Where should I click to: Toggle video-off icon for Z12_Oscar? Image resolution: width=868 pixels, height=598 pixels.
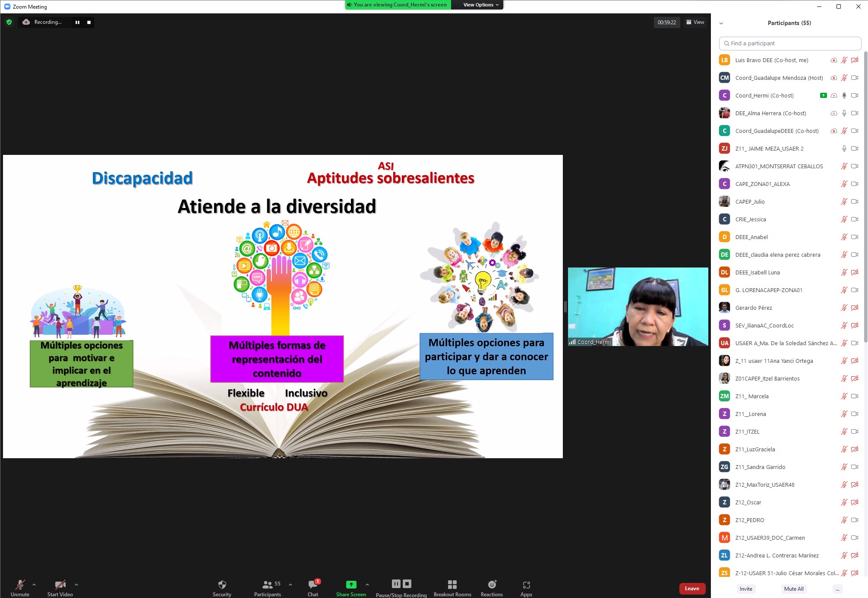[854, 502]
